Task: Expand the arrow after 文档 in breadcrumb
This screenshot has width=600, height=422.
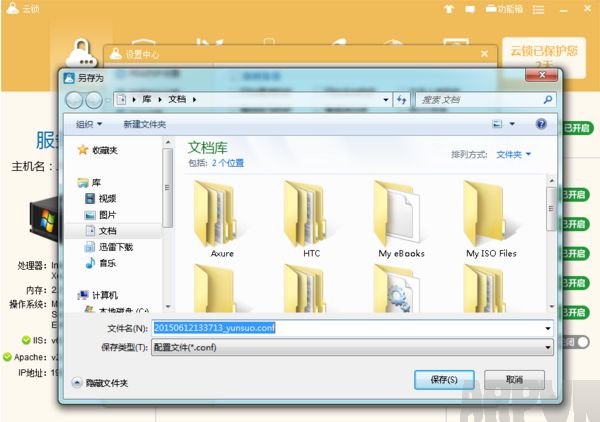Action: point(194,99)
